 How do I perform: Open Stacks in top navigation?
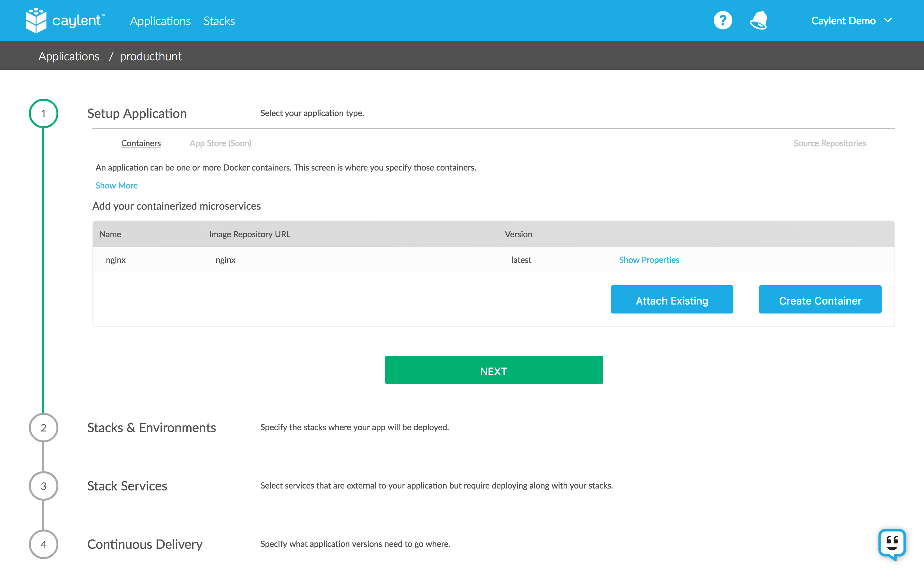coord(219,21)
